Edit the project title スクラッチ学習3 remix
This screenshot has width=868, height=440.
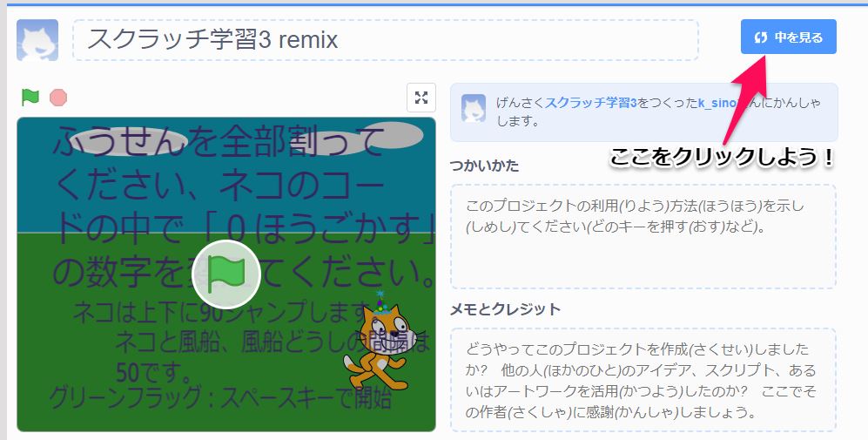(386, 40)
